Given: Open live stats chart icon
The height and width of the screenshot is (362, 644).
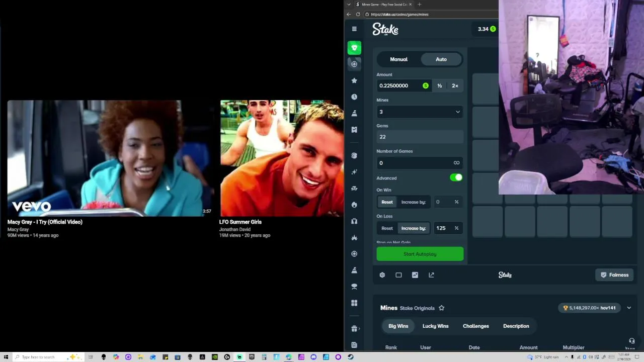Looking at the screenshot, I should pos(415,275).
